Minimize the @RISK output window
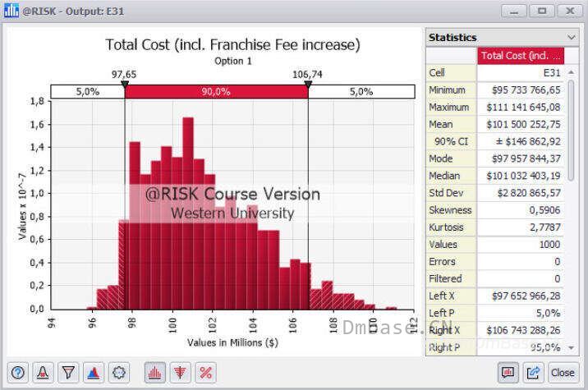Screen dimensions: 588x390 click(514, 11)
